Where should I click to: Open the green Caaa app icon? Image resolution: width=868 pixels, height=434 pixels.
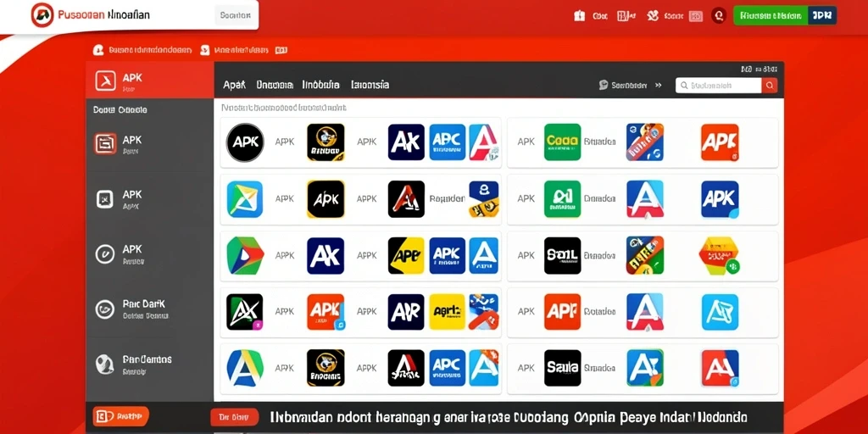coord(562,142)
